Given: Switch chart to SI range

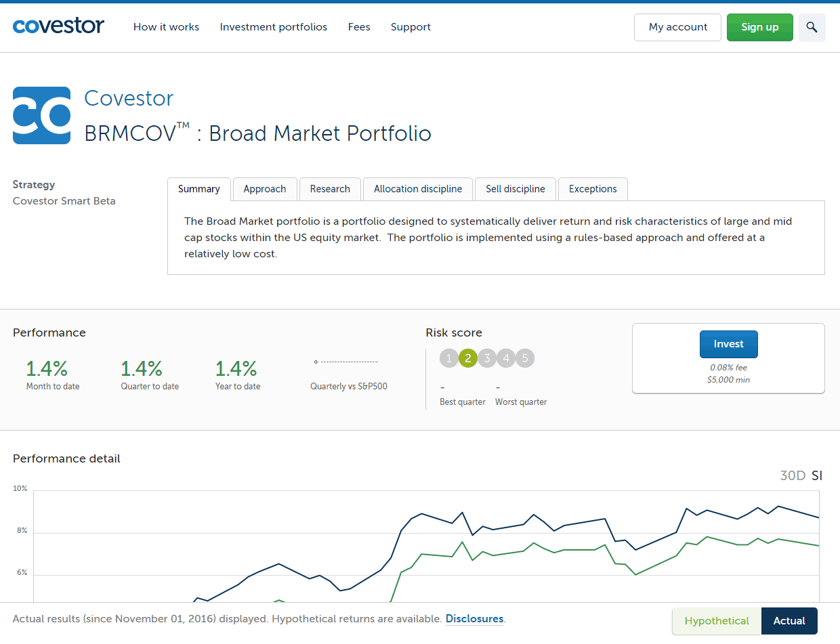Looking at the screenshot, I should [x=817, y=475].
